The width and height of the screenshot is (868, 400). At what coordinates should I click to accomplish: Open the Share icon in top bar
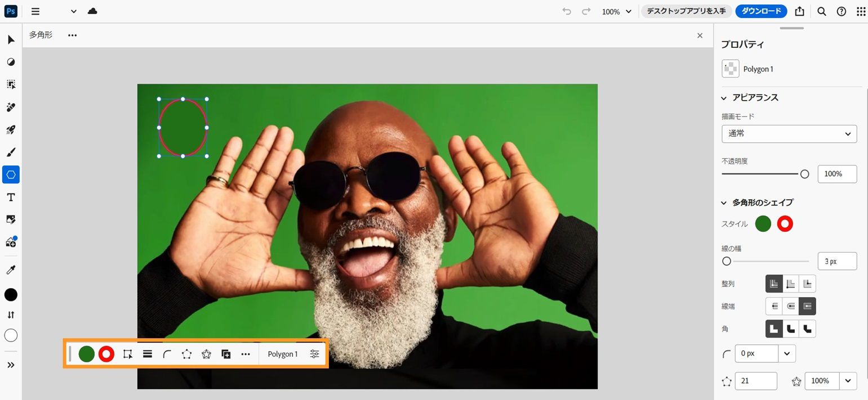click(x=799, y=11)
